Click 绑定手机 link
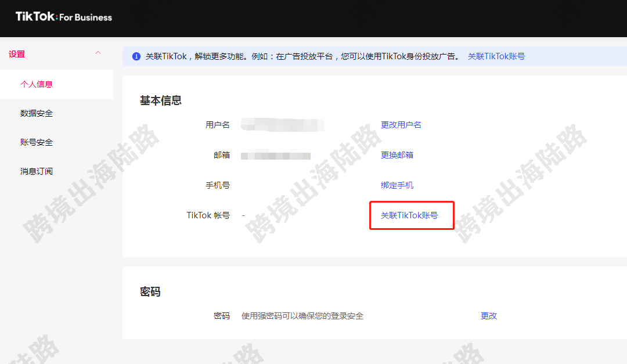The width and height of the screenshot is (627, 364). click(x=397, y=185)
